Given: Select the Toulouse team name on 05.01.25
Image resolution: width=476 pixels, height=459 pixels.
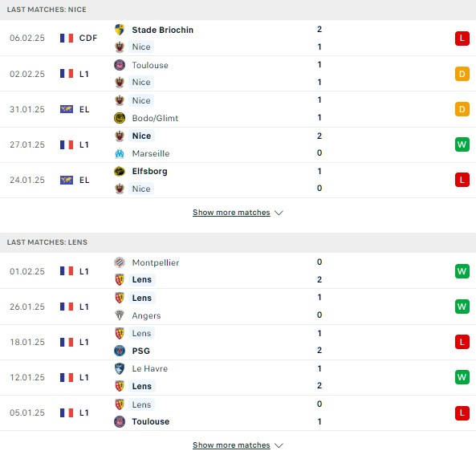Looking at the screenshot, I should (x=151, y=421).
